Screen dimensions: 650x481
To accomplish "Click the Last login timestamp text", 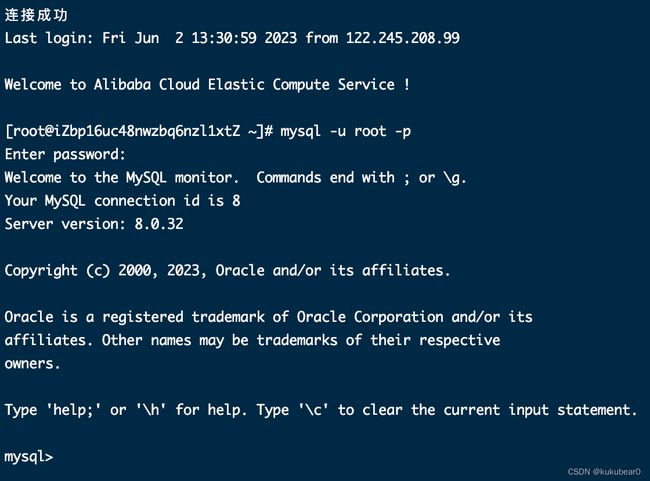I will tap(200, 38).
